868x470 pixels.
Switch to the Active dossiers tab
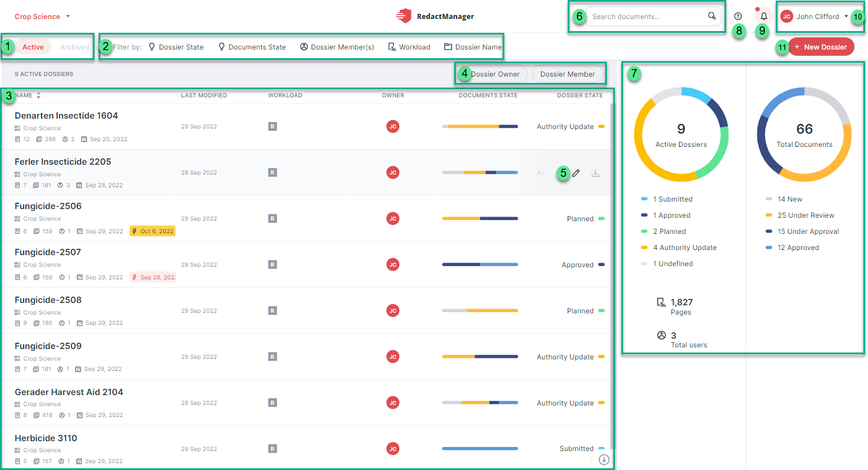coord(33,47)
